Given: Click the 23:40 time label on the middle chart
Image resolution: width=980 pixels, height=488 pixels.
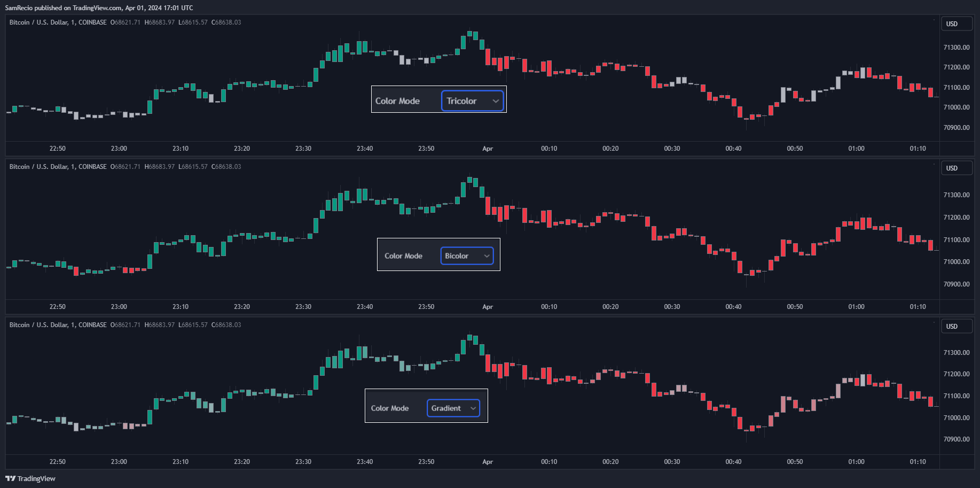Looking at the screenshot, I should (x=365, y=307).
